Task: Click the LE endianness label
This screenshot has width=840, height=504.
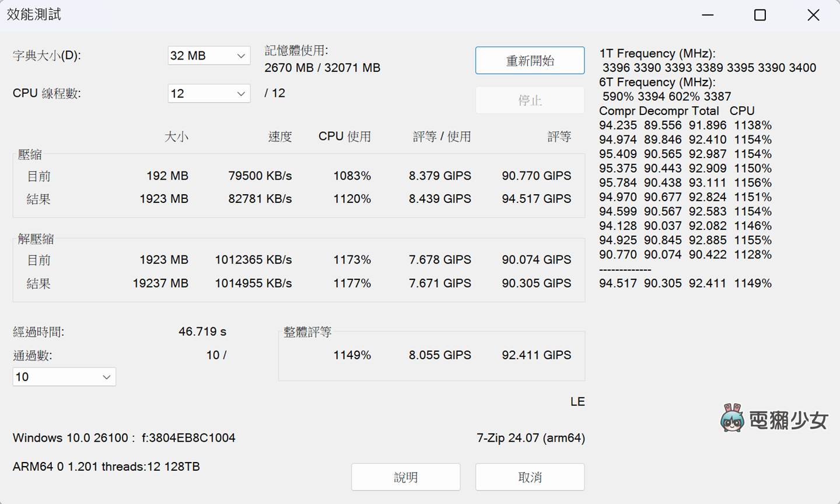Action: point(577,401)
